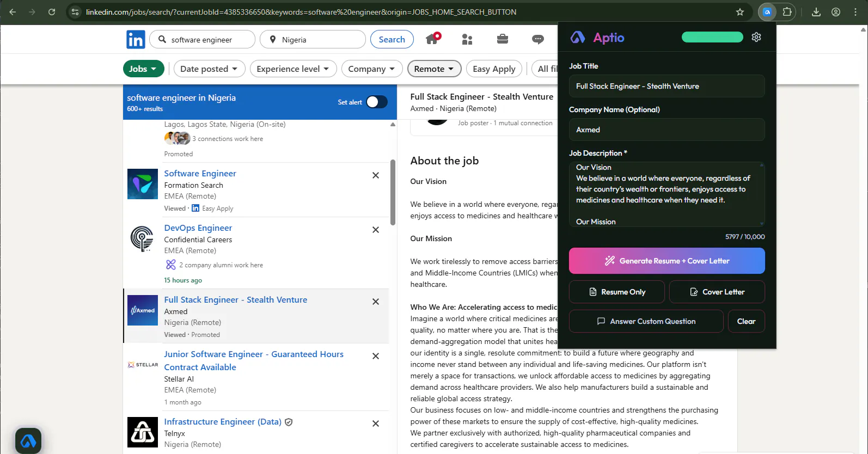Open browser Downloads icon
This screenshot has height=454, width=868.
coord(816,12)
